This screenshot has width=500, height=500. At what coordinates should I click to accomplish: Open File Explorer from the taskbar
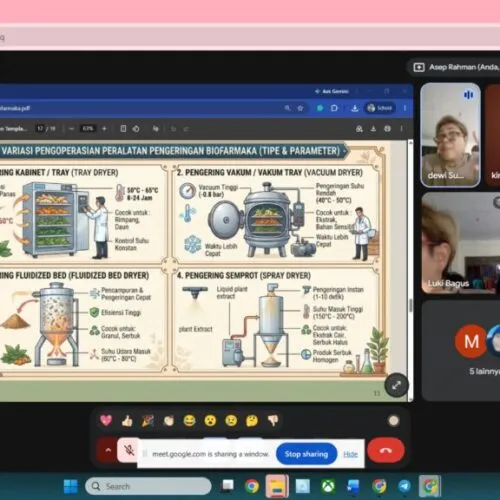tap(277, 486)
